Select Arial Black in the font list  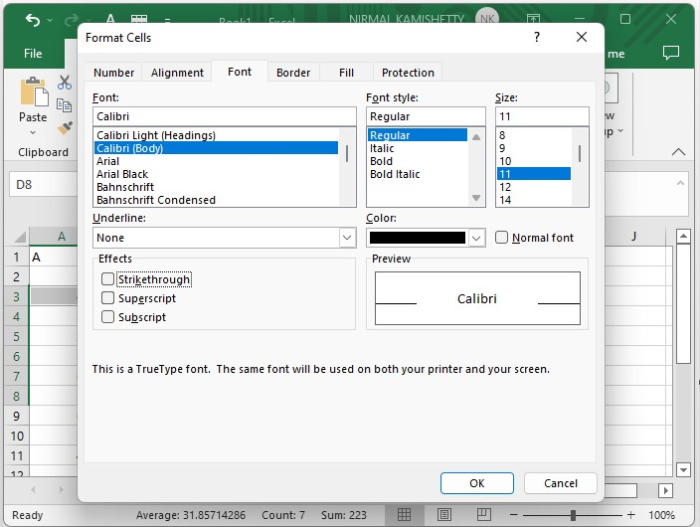(x=216, y=174)
